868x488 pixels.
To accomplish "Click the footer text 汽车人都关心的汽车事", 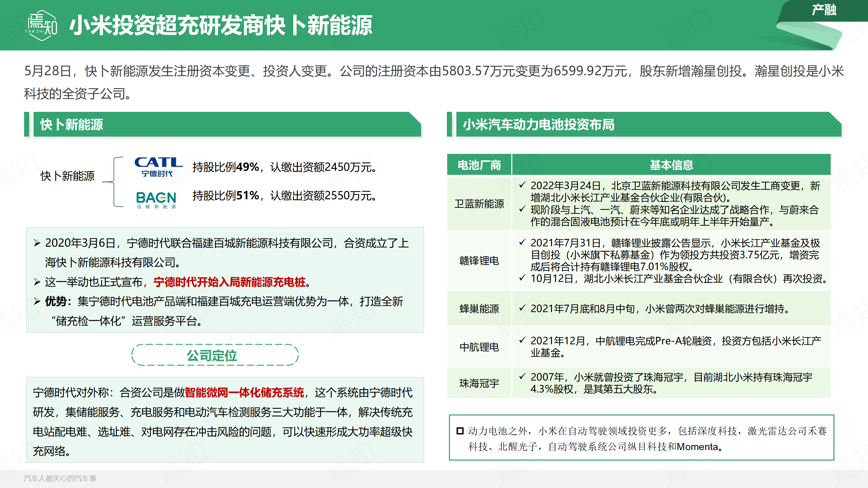I will (x=60, y=478).
